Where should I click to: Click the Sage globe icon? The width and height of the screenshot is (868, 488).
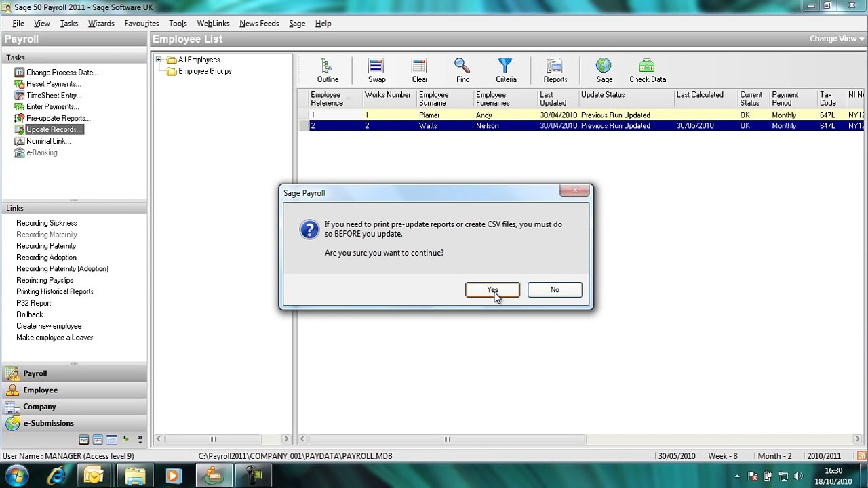coord(604,70)
